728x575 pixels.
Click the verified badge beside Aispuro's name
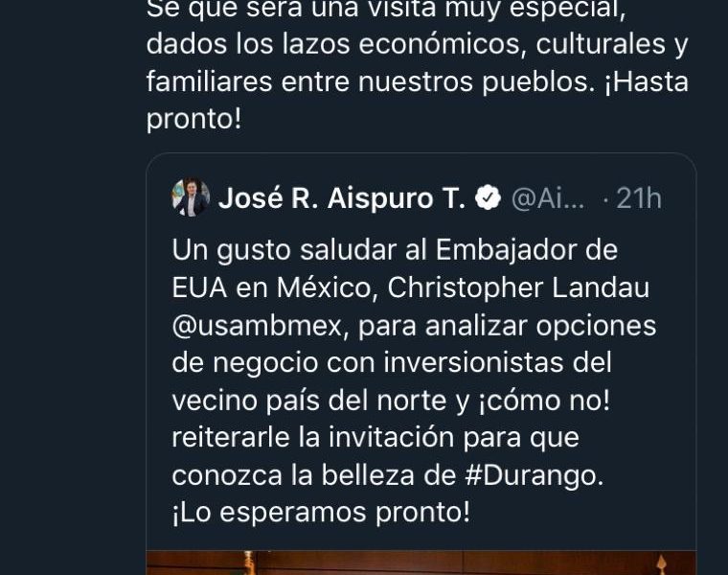pyautogui.click(x=488, y=197)
